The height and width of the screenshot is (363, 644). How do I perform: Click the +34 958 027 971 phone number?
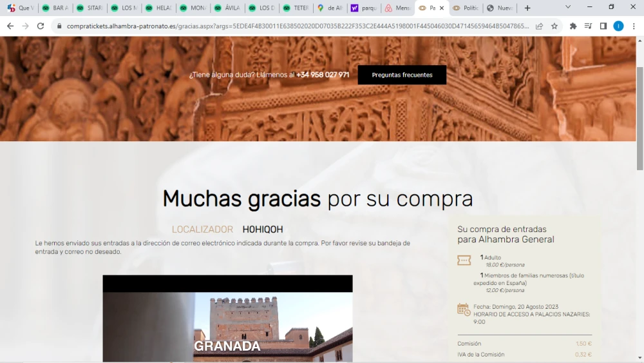click(x=323, y=75)
